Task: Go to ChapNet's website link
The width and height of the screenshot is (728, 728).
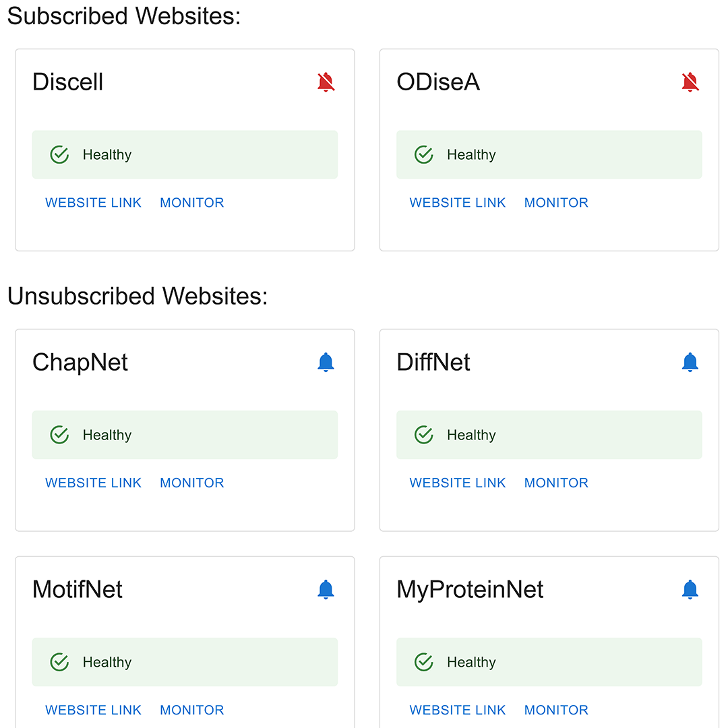Action: [93, 483]
